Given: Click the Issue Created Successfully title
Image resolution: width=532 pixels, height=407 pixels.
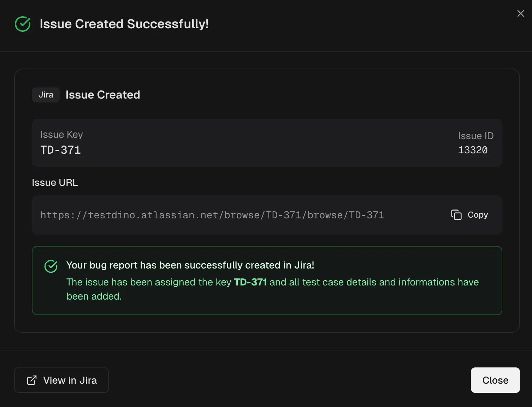Looking at the screenshot, I should pos(124,24).
